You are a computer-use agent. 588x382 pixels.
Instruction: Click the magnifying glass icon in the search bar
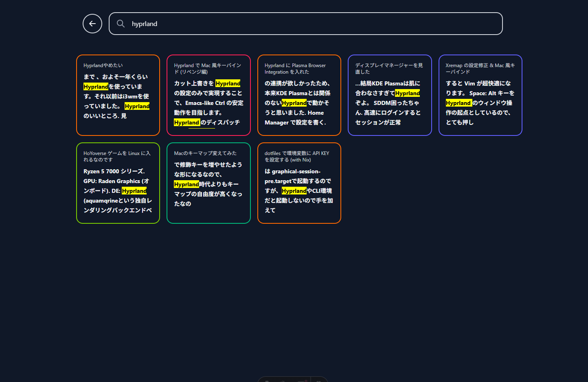(121, 24)
